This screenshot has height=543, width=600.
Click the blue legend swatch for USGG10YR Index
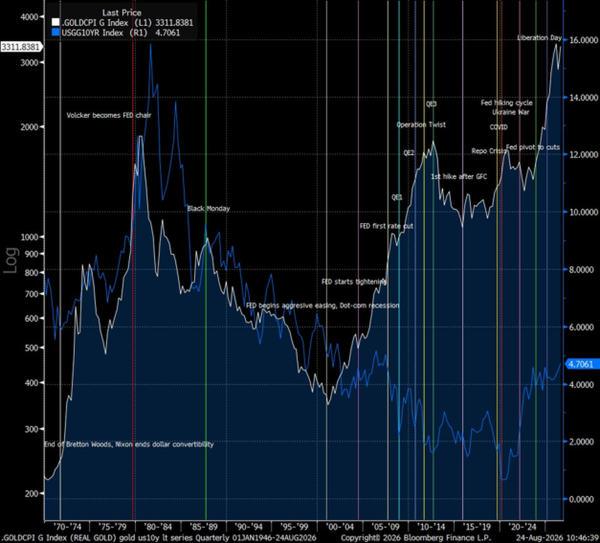click(56, 33)
